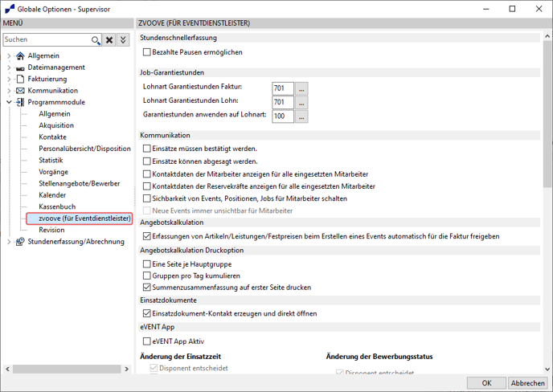Select zvoove (für Eventdienstleister) entry
This screenshot has height=392, width=553.
click(x=80, y=218)
